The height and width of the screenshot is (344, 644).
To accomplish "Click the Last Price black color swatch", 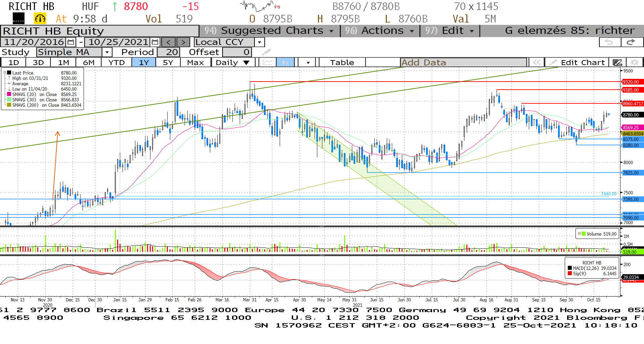I will [9, 73].
